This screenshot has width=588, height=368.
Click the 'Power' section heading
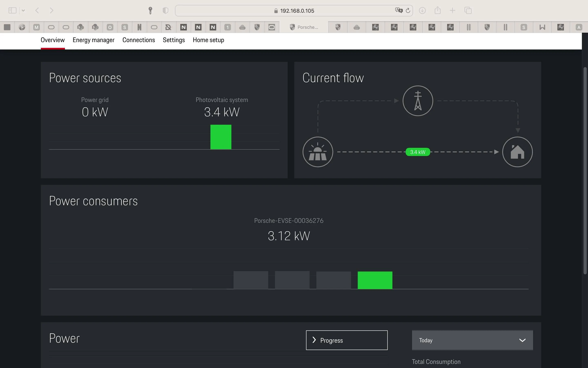(x=64, y=338)
